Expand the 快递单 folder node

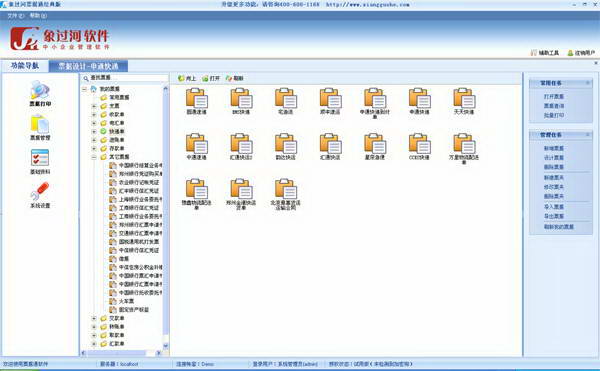(94, 132)
